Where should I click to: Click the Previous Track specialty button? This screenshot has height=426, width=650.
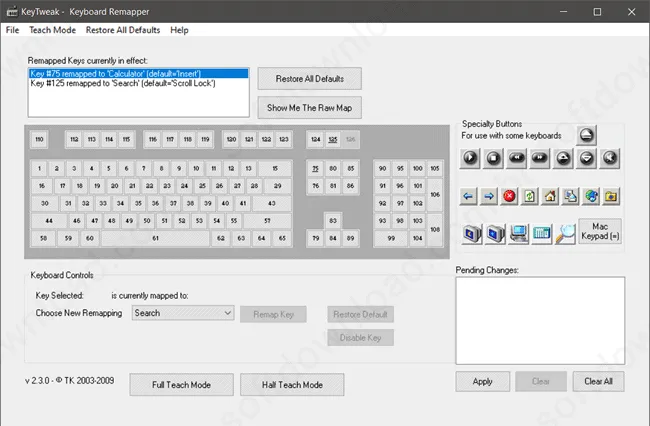[x=517, y=158]
